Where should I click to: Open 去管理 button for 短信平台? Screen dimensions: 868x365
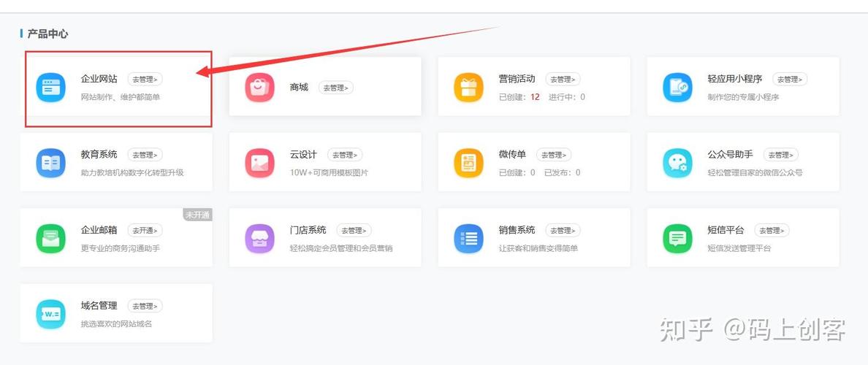point(772,231)
